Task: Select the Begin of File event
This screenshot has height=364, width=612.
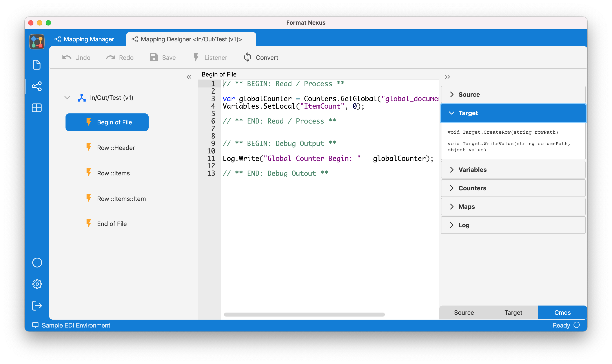Action: 107,122
